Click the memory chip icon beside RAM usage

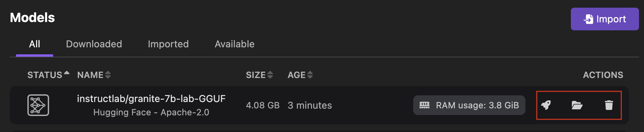(x=425, y=105)
